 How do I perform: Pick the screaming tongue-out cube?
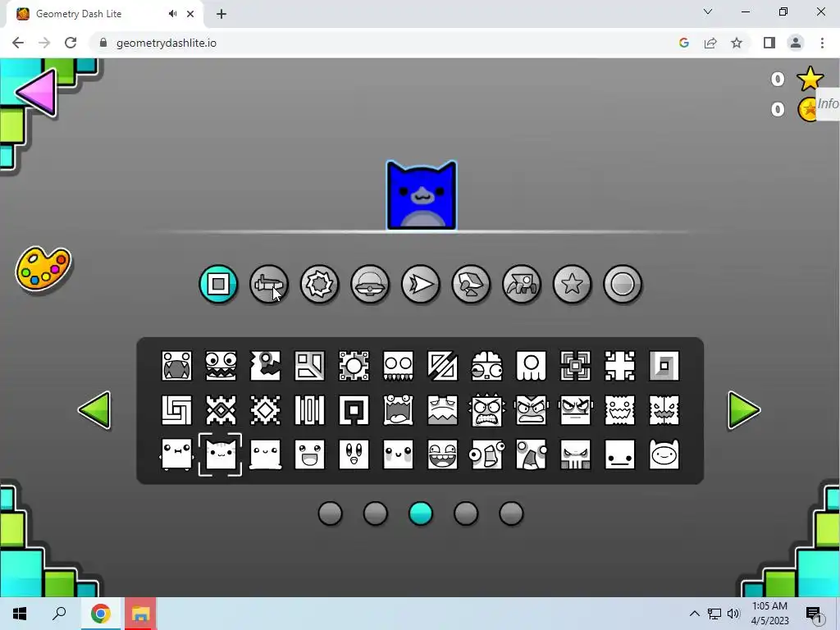pos(398,410)
